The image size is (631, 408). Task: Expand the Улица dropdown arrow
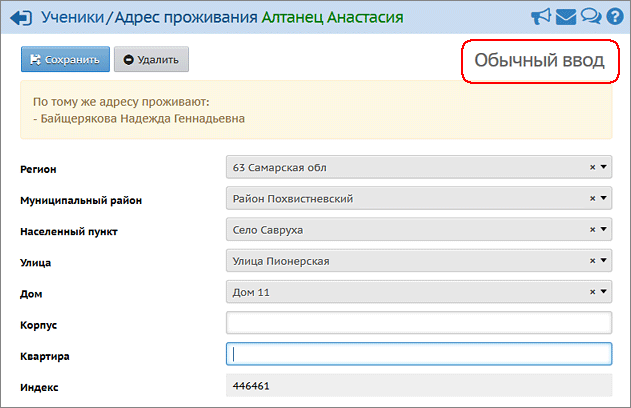click(x=604, y=261)
